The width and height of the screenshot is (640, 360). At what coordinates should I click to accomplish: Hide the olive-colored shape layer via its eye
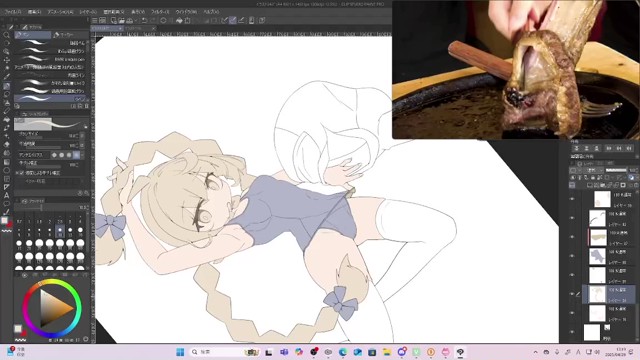pos(572,237)
